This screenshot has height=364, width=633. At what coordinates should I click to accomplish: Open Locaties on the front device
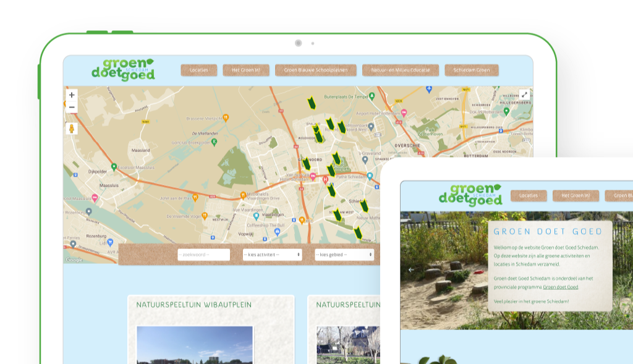pyautogui.click(x=529, y=196)
